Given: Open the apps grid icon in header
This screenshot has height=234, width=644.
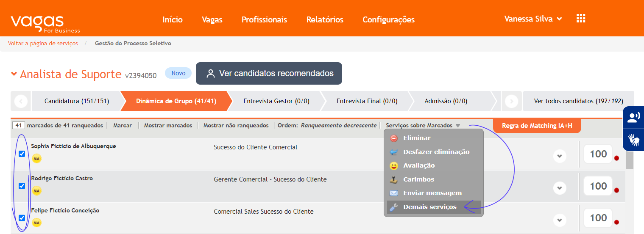Looking at the screenshot, I should coord(581,18).
